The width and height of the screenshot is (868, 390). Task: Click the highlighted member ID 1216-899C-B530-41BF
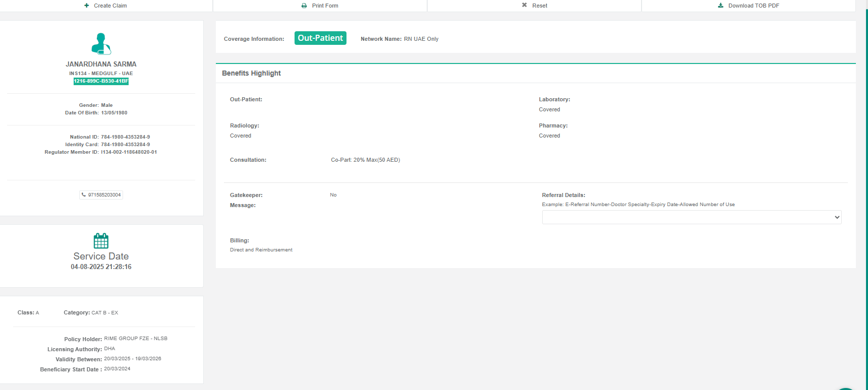click(x=101, y=81)
